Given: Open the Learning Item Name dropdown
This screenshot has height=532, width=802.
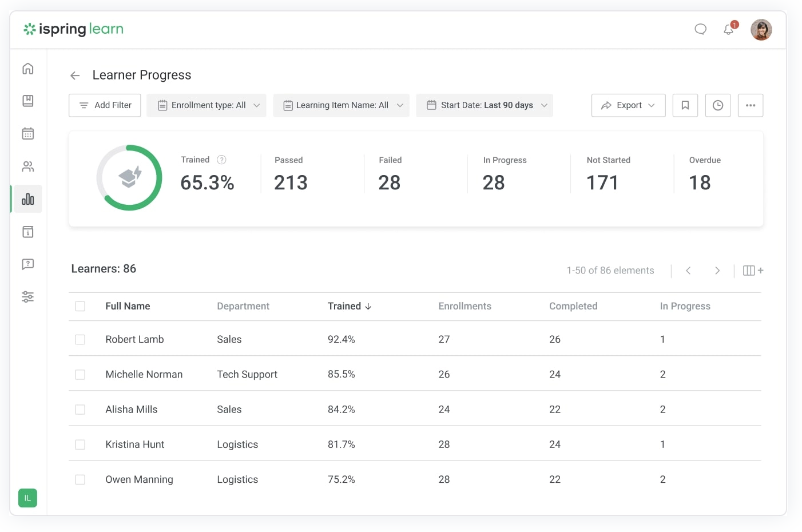Looking at the screenshot, I should pos(342,105).
